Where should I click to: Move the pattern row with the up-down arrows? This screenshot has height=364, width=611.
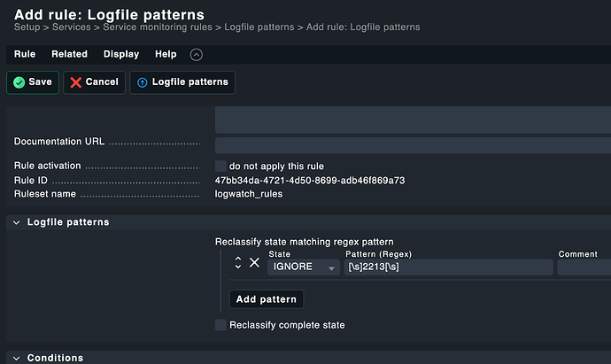pyautogui.click(x=238, y=262)
